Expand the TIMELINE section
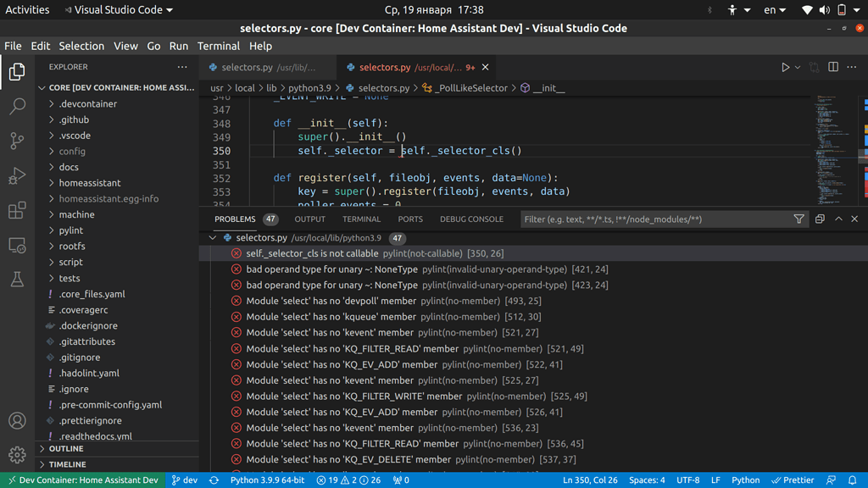The image size is (868, 488). point(116,464)
